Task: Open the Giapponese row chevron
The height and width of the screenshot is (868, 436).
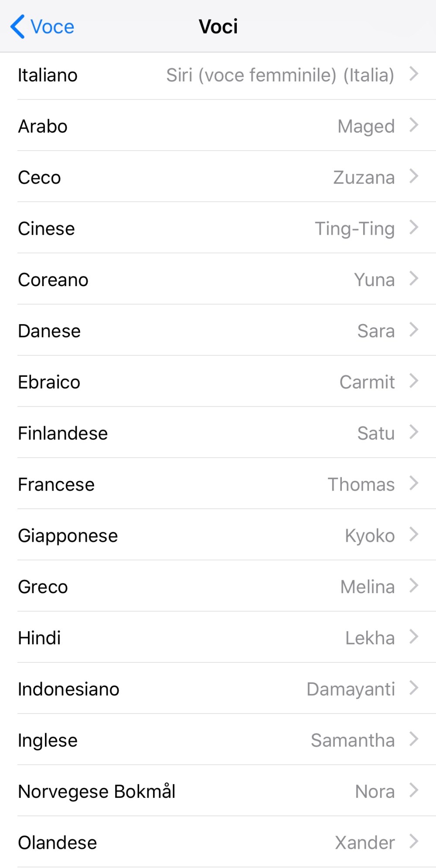Action: 414,535
